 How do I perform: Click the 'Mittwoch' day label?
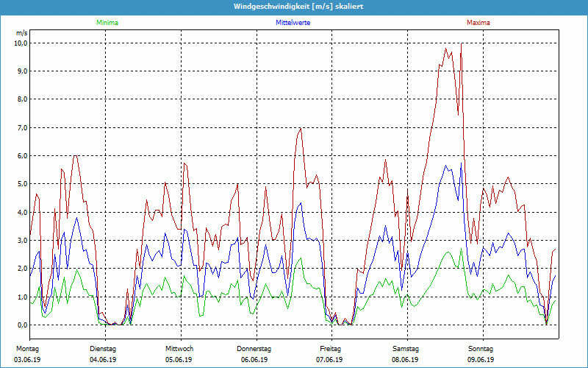point(179,349)
